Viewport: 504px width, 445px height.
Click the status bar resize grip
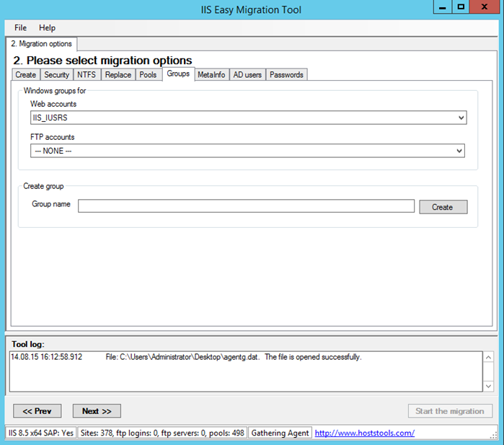tap(494, 435)
